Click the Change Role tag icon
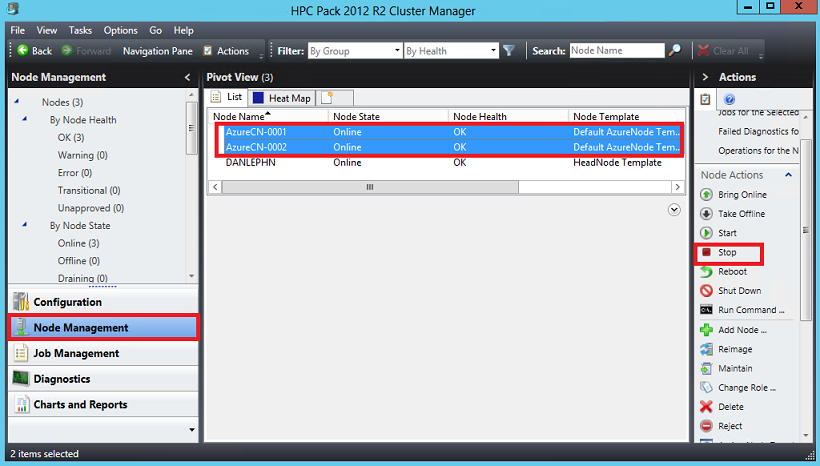The height and width of the screenshot is (466, 820). [x=706, y=388]
